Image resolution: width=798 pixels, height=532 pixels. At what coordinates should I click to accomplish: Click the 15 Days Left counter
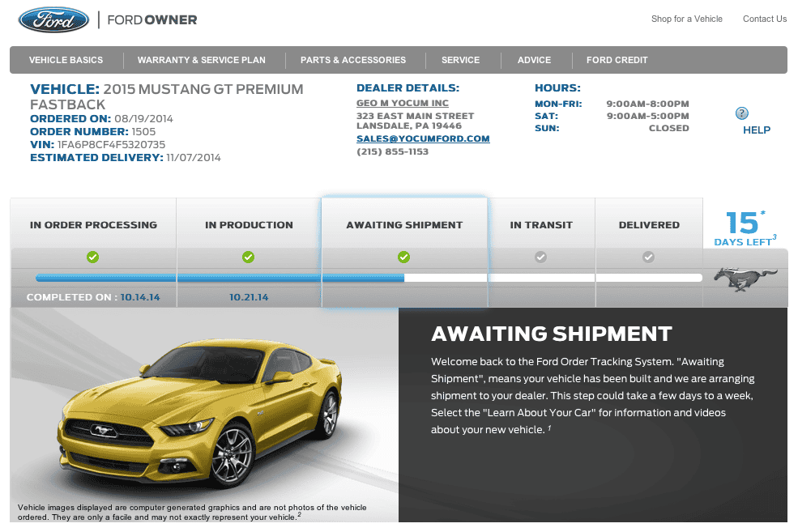click(x=745, y=229)
